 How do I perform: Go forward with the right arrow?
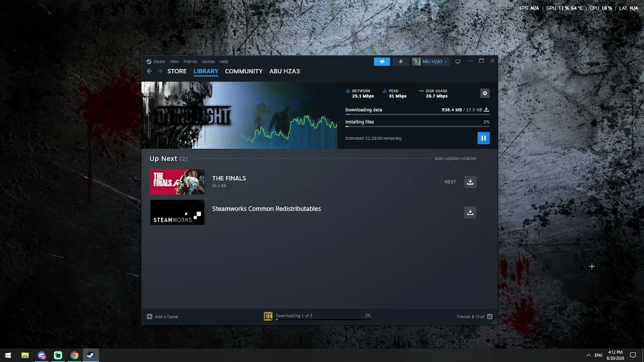coord(160,71)
